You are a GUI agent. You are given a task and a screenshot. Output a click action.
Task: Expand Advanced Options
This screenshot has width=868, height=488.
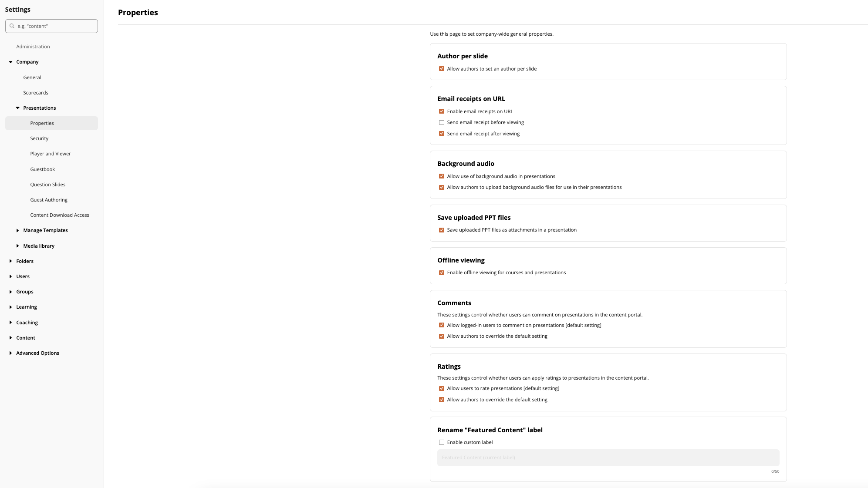click(x=10, y=353)
